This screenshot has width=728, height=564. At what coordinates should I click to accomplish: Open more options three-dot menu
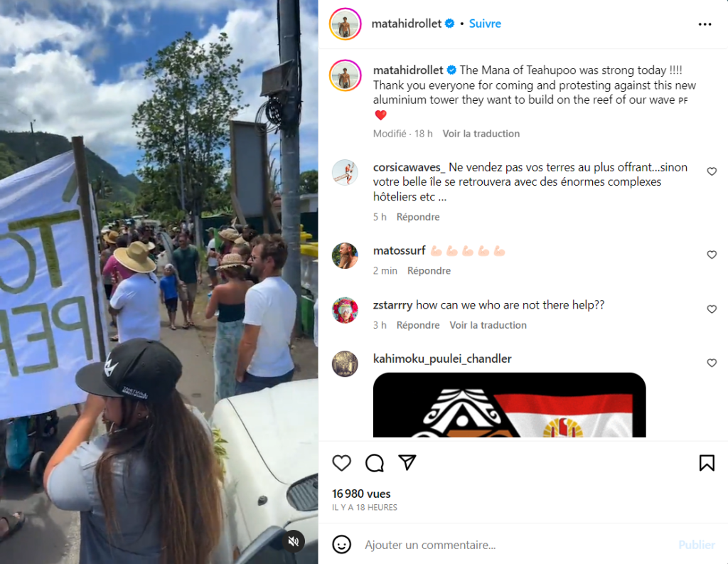705,24
